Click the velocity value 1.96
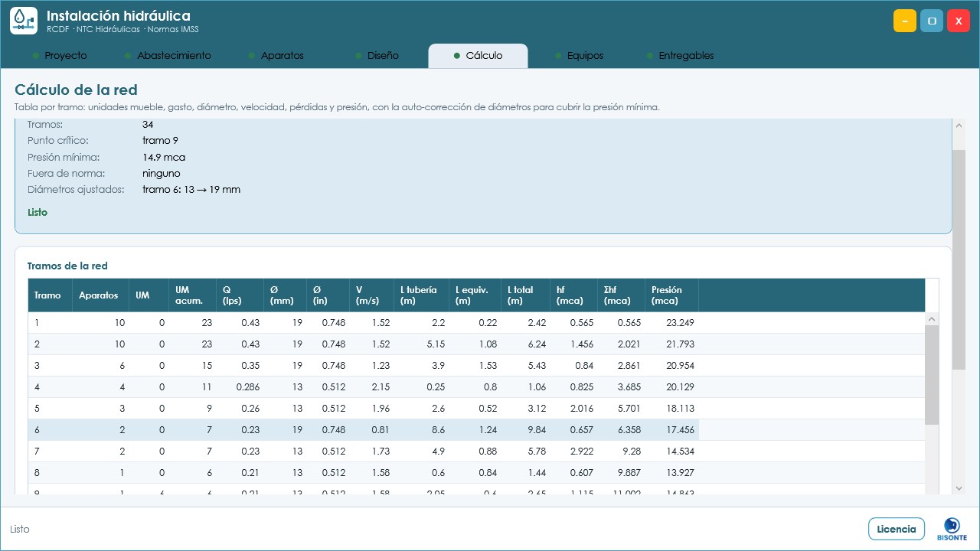Screen dimensions: 980x551 pyautogui.click(x=372, y=409)
